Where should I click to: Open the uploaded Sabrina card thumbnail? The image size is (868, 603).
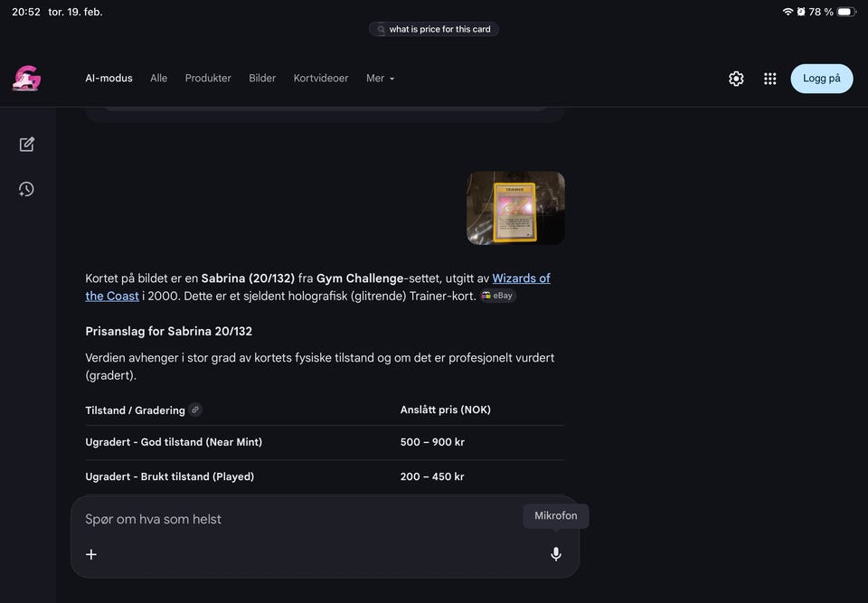click(516, 208)
